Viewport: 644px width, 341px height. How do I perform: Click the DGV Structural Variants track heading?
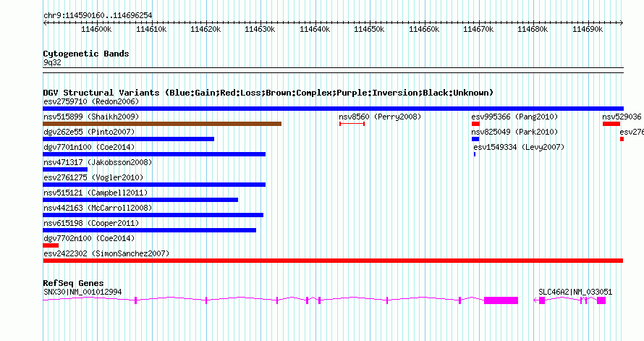tap(268, 93)
